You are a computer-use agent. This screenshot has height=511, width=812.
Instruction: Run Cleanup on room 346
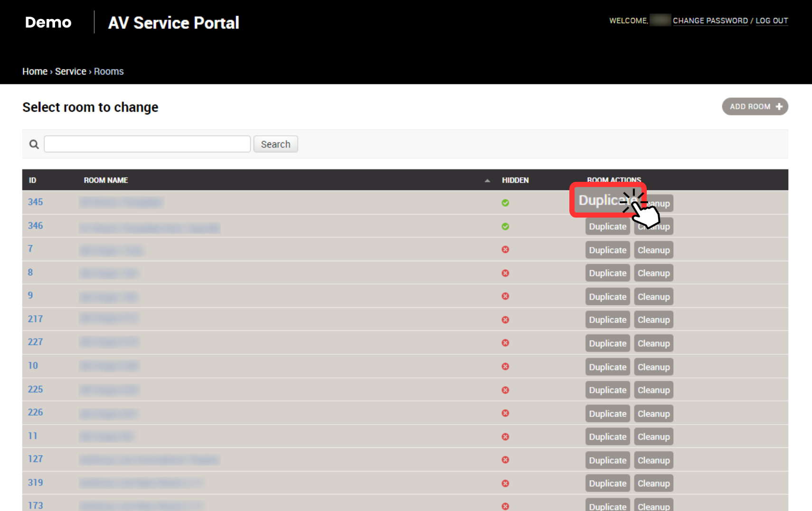[653, 226]
